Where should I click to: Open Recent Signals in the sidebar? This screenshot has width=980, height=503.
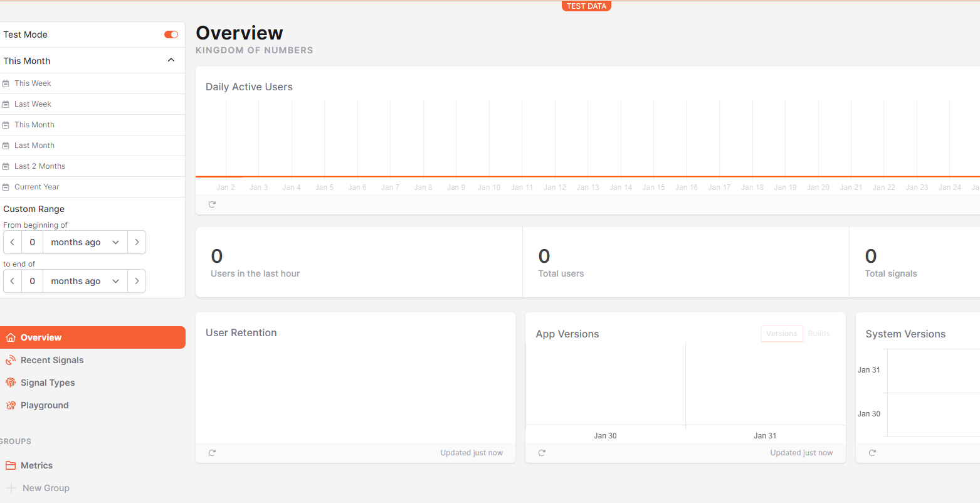coord(92,360)
